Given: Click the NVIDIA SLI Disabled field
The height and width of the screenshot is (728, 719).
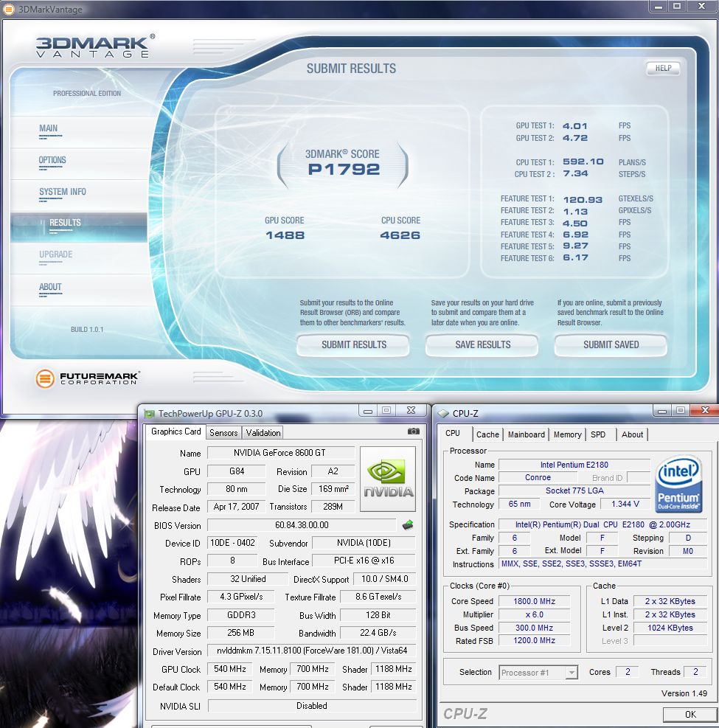Looking at the screenshot, I should (312, 706).
